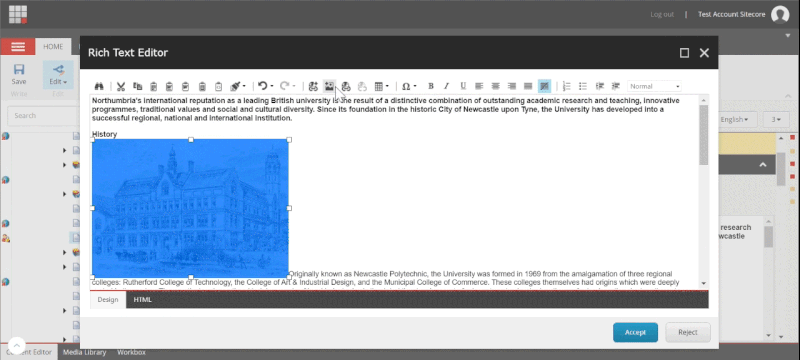Viewport: 800px width, 360px height.
Task: Switch to the Design view tab
Action: (108, 299)
